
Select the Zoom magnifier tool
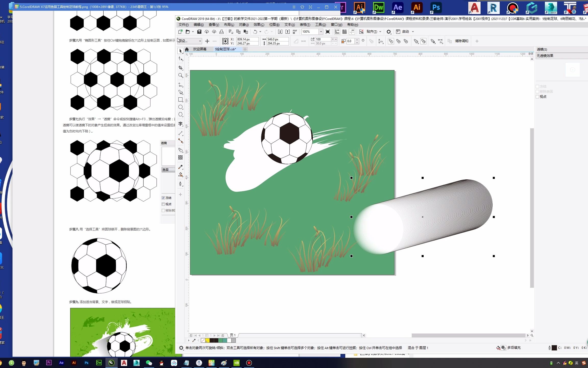click(x=180, y=75)
